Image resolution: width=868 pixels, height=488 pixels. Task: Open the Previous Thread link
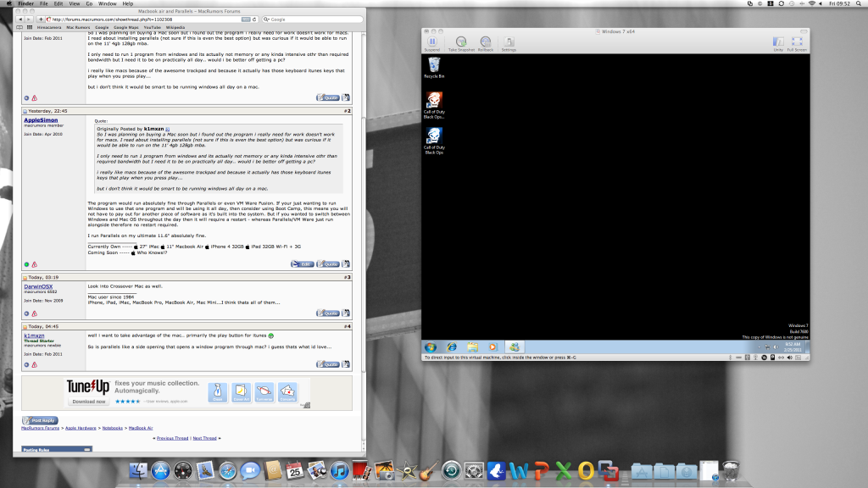(172, 438)
